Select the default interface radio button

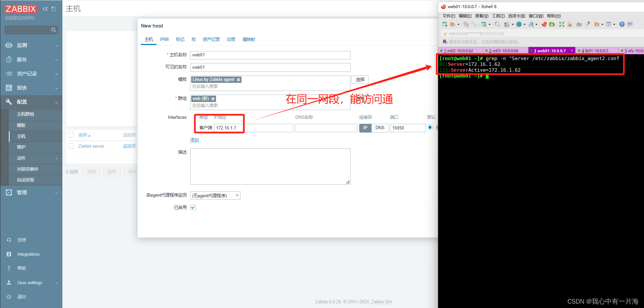tap(430, 127)
